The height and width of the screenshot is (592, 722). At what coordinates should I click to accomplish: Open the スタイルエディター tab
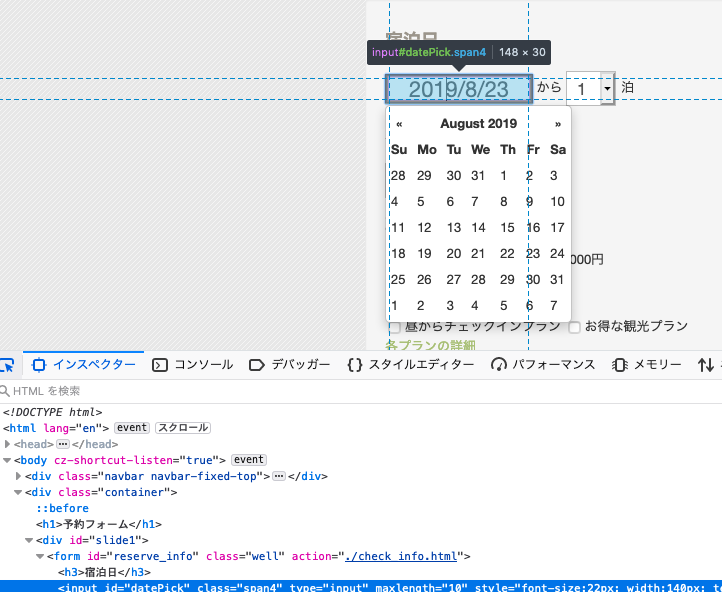click(x=410, y=365)
